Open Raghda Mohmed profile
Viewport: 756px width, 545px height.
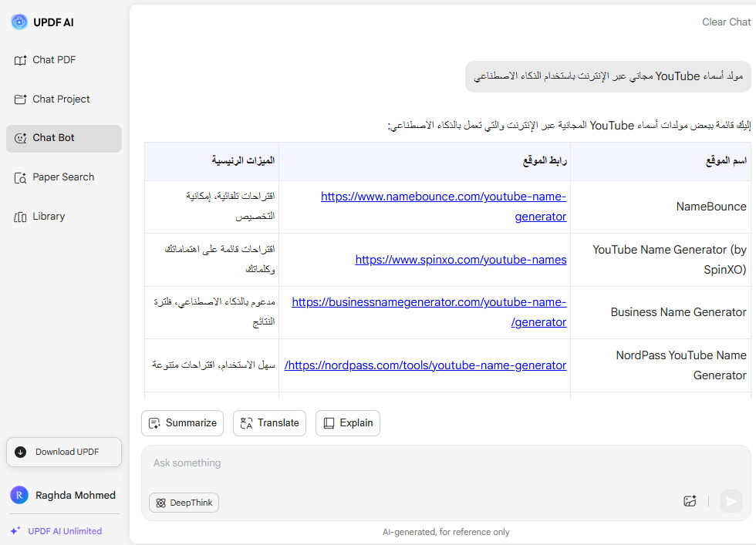coord(63,496)
